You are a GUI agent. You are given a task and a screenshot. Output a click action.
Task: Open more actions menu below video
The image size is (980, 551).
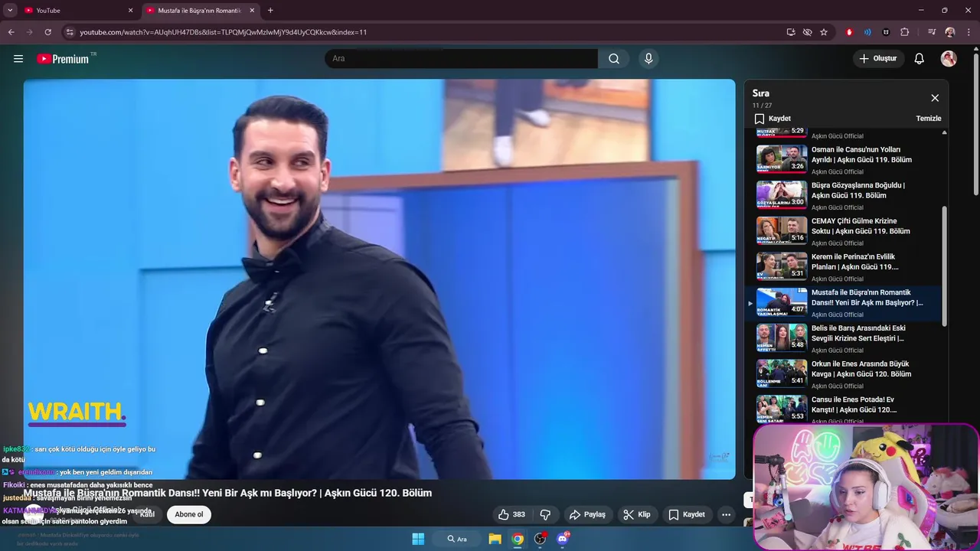(x=726, y=514)
